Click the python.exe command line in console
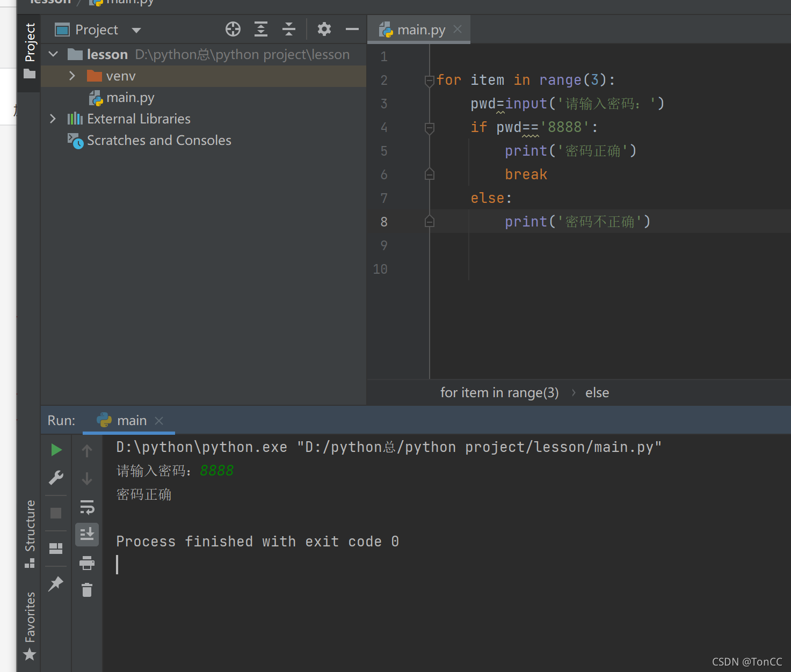The height and width of the screenshot is (672, 791). click(x=389, y=447)
